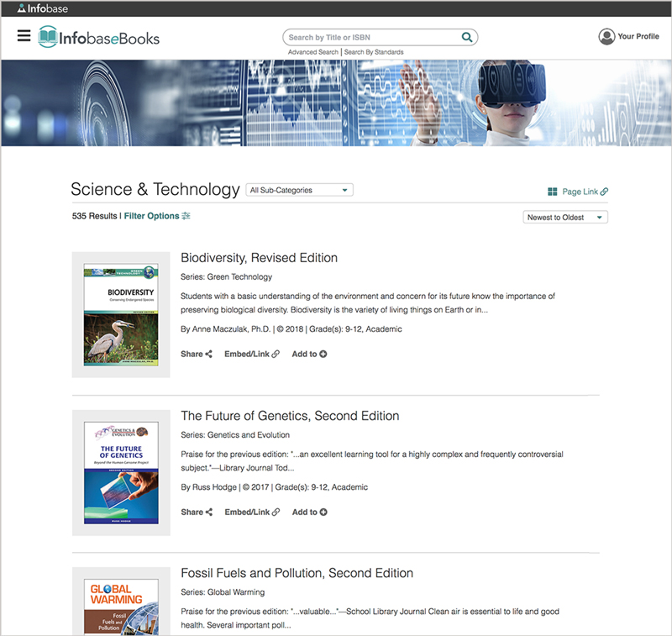This screenshot has height=636, width=672.
Task: Click the Series: Global Warming text
Action: tap(223, 592)
